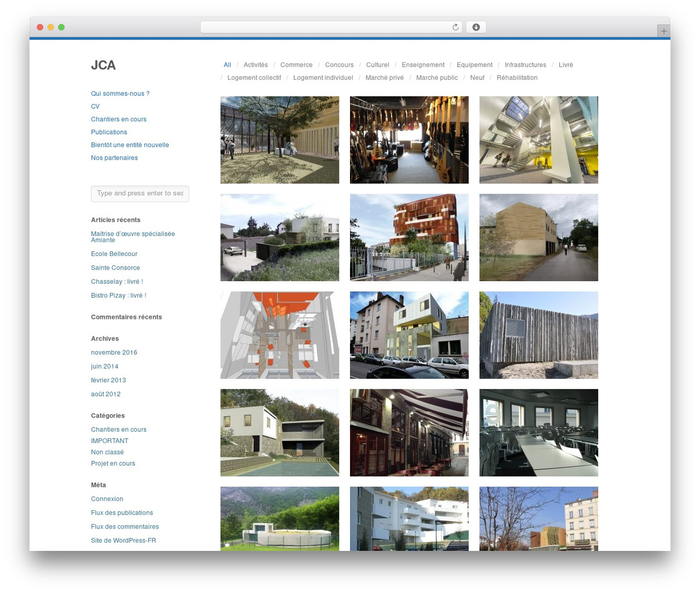
Task: Click the JCA site logo
Action: pyautogui.click(x=103, y=65)
